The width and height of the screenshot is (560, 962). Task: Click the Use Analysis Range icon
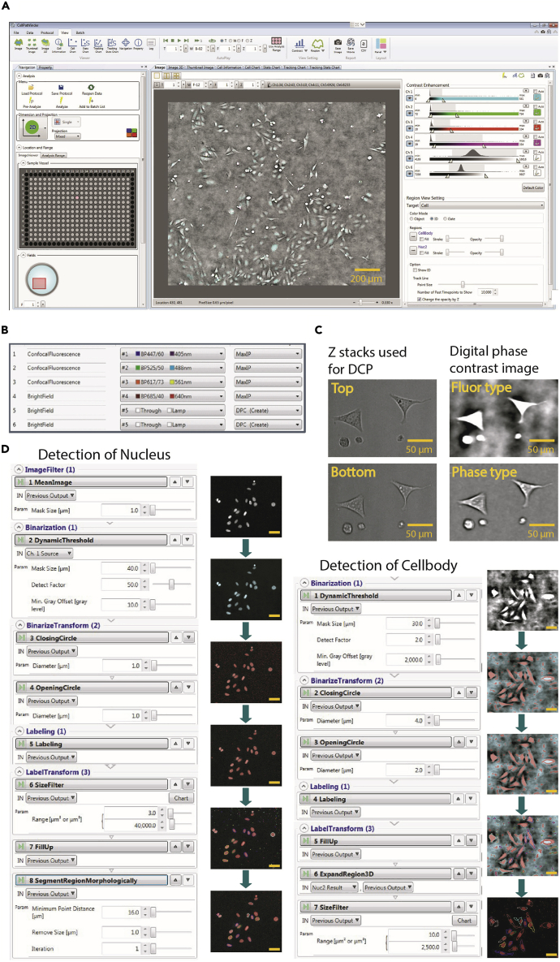pyautogui.click(x=277, y=41)
